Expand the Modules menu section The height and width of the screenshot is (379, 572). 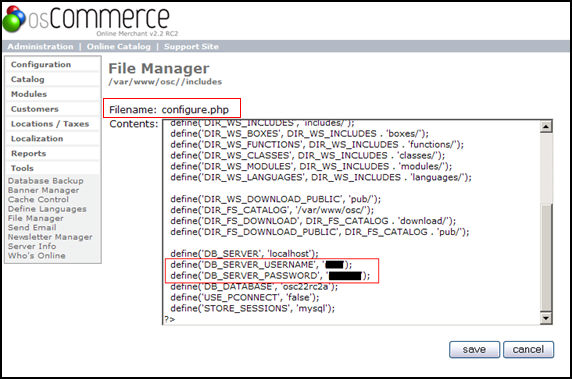coord(29,94)
